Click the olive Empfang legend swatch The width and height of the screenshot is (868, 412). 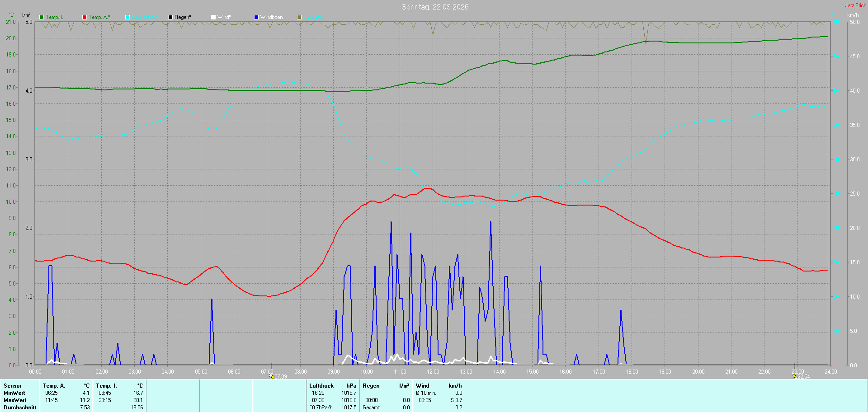[x=299, y=17]
